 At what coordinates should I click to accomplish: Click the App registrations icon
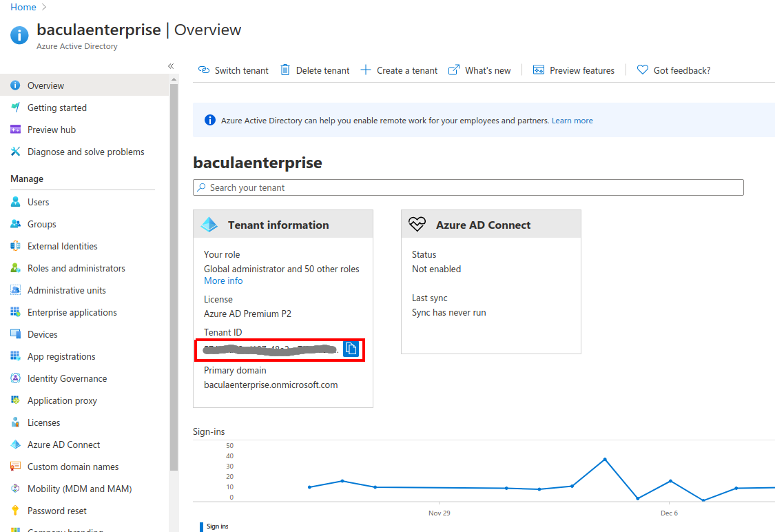pos(15,356)
